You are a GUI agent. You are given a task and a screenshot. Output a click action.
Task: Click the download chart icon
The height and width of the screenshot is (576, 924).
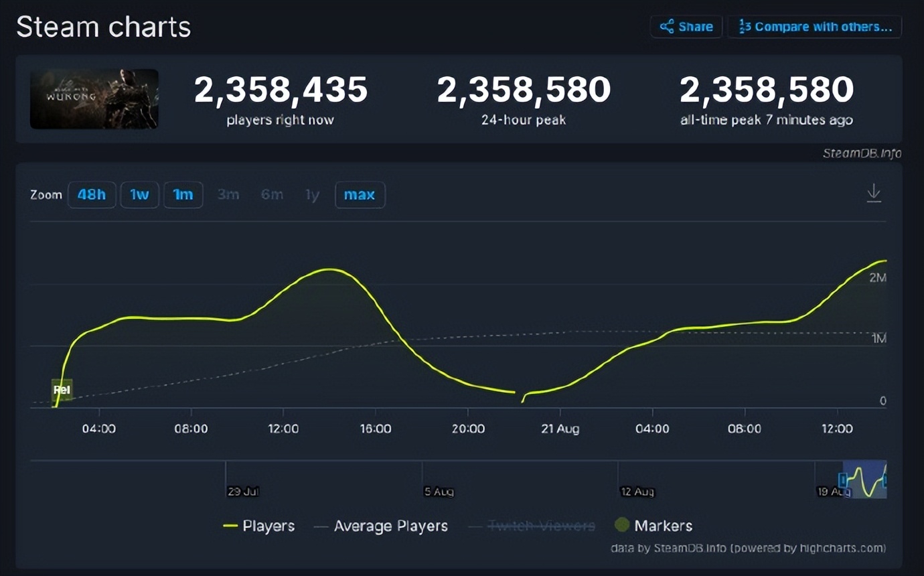click(874, 194)
